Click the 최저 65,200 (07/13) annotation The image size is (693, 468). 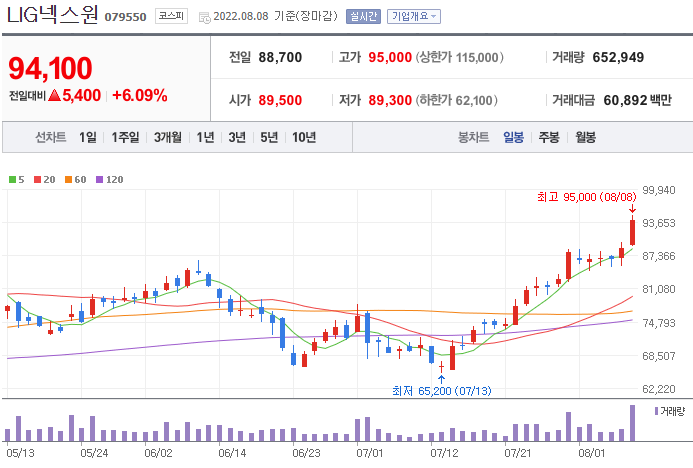pos(442,391)
